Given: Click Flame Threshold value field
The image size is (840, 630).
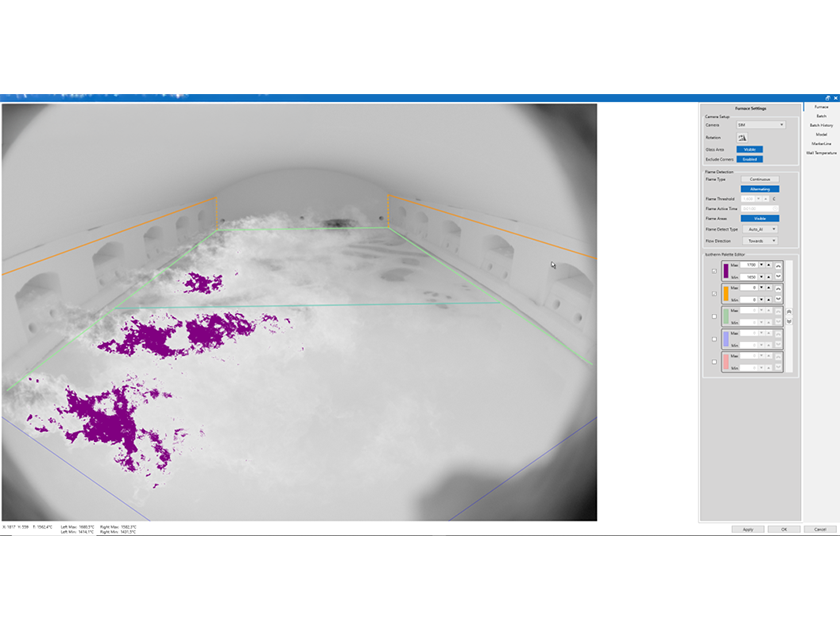Looking at the screenshot, I should pyautogui.click(x=748, y=199).
